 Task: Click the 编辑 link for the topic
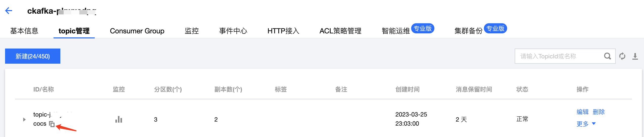tap(583, 112)
